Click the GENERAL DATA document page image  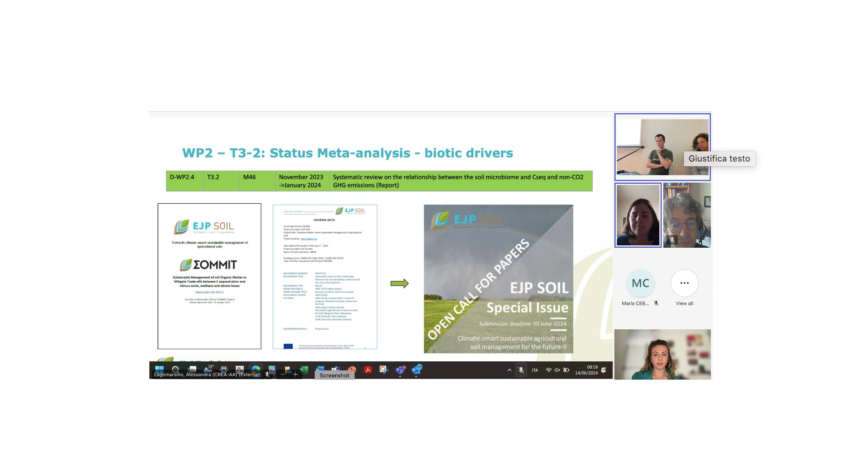coord(325,277)
